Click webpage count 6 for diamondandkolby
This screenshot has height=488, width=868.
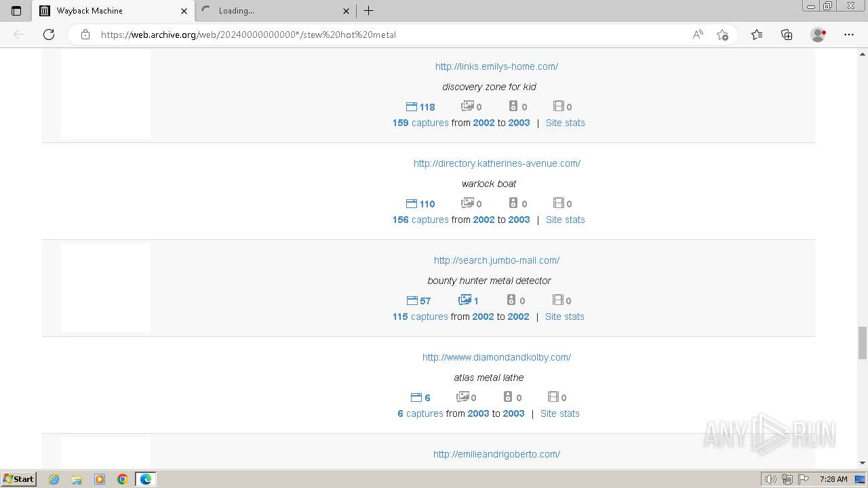(420, 398)
